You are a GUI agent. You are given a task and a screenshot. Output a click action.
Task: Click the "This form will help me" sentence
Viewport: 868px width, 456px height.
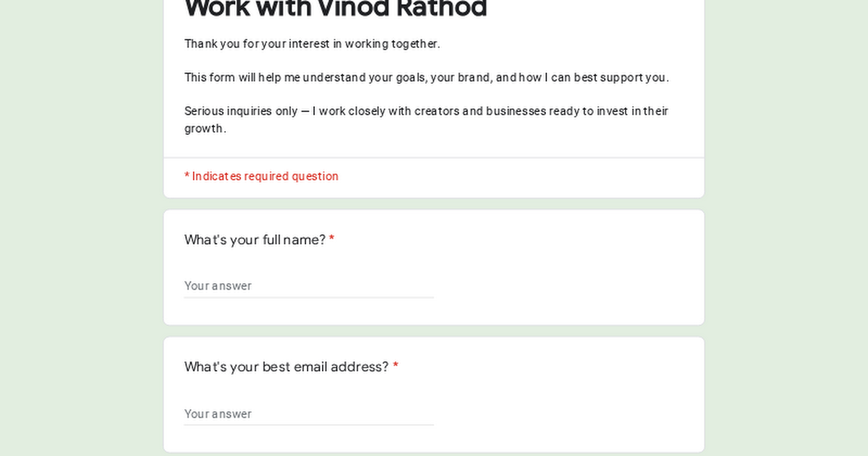click(x=426, y=77)
